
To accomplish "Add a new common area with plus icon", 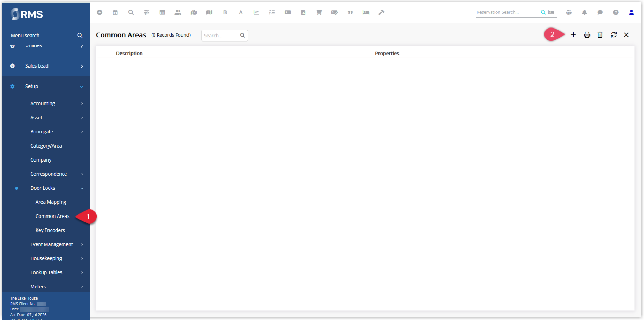I will coord(573,35).
